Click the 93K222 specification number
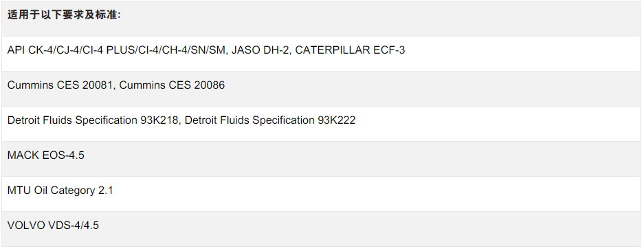Screen dimensions: 644x251 (336, 120)
